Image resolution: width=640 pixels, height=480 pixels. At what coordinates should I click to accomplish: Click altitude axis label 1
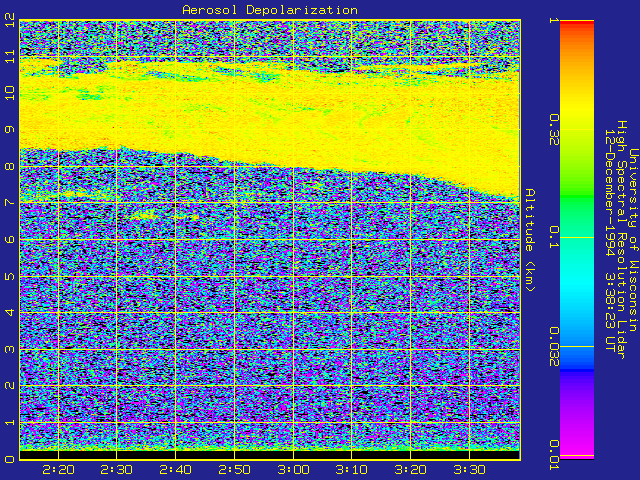pyautogui.click(x=10, y=422)
